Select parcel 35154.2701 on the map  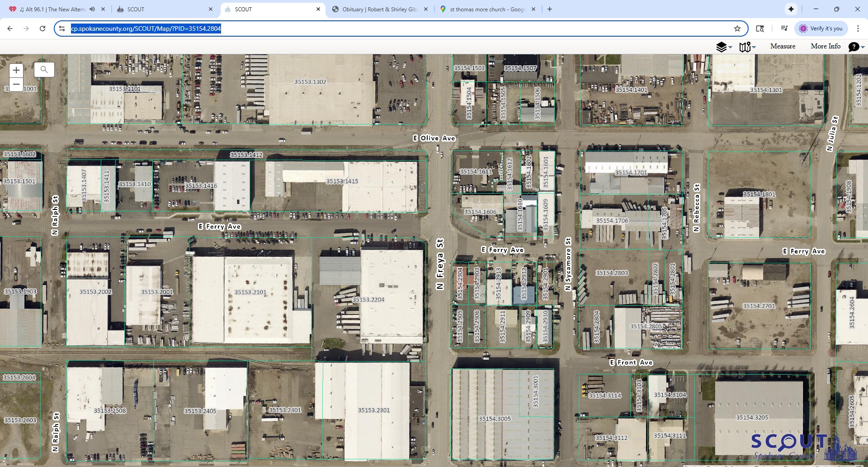tap(759, 306)
